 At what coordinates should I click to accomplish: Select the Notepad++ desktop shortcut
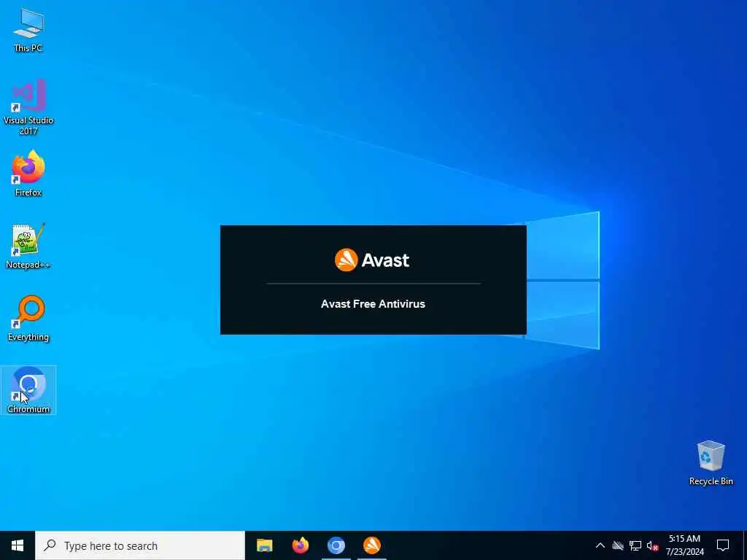coord(28,246)
